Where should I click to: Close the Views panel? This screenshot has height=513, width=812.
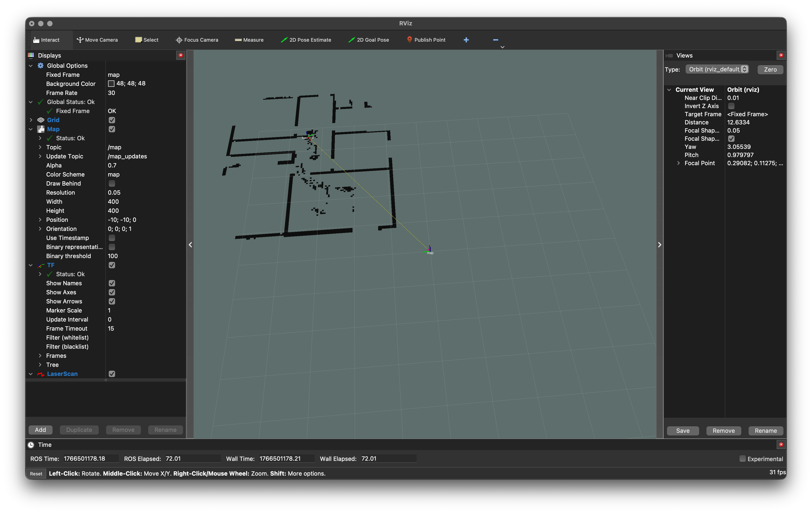click(x=781, y=55)
